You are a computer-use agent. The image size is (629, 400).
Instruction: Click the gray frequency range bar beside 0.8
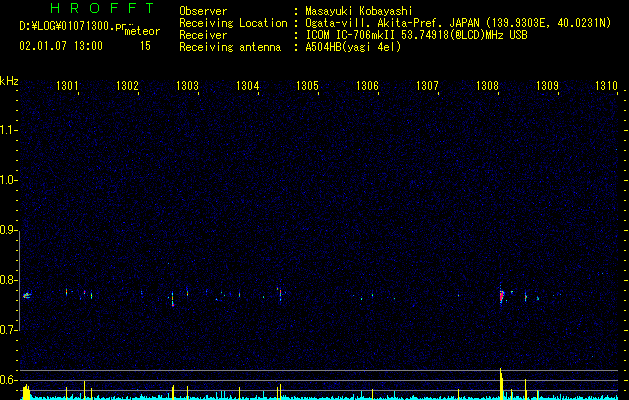(x=19, y=280)
